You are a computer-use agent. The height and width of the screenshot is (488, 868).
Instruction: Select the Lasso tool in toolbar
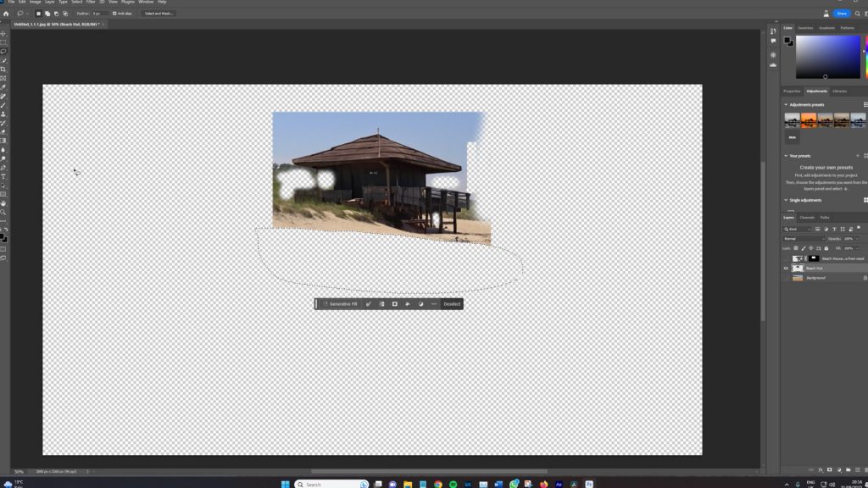(x=3, y=51)
